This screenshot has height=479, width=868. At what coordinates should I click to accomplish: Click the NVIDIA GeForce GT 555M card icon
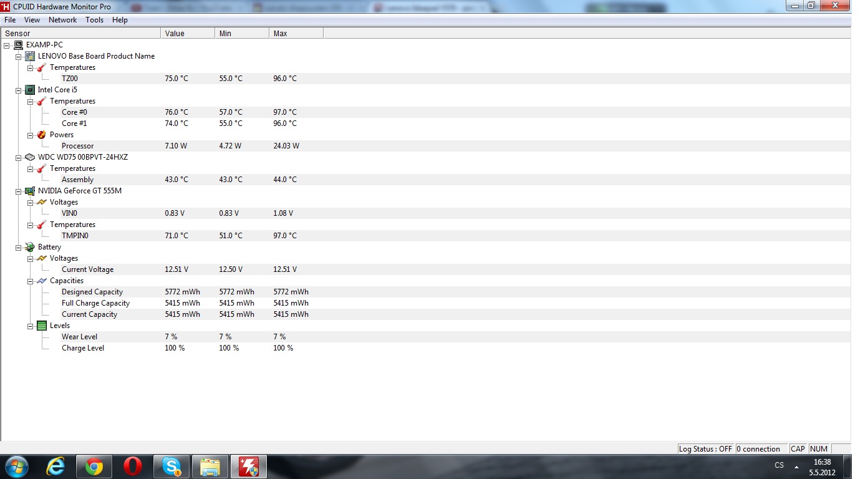(x=30, y=191)
